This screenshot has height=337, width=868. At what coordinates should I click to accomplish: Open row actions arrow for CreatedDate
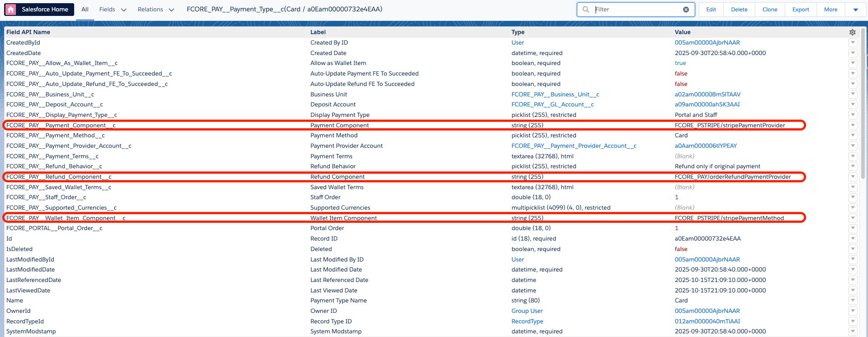tap(853, 53)
